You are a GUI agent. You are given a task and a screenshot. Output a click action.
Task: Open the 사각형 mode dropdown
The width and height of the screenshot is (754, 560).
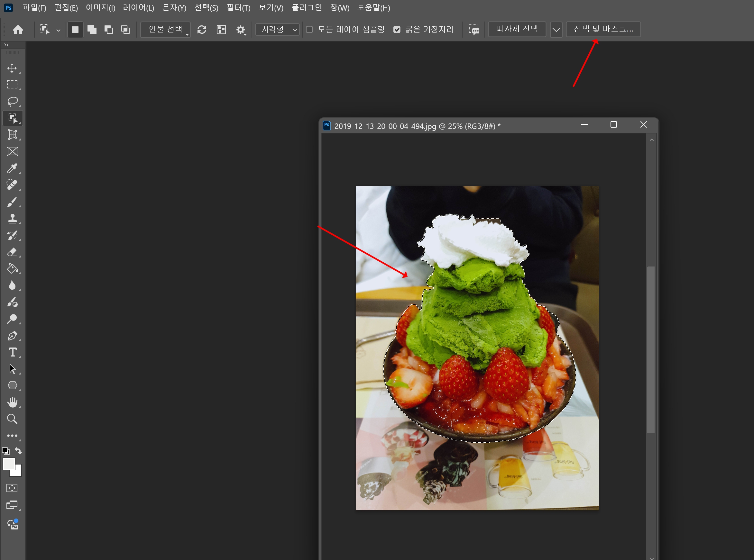pos(277,30)
